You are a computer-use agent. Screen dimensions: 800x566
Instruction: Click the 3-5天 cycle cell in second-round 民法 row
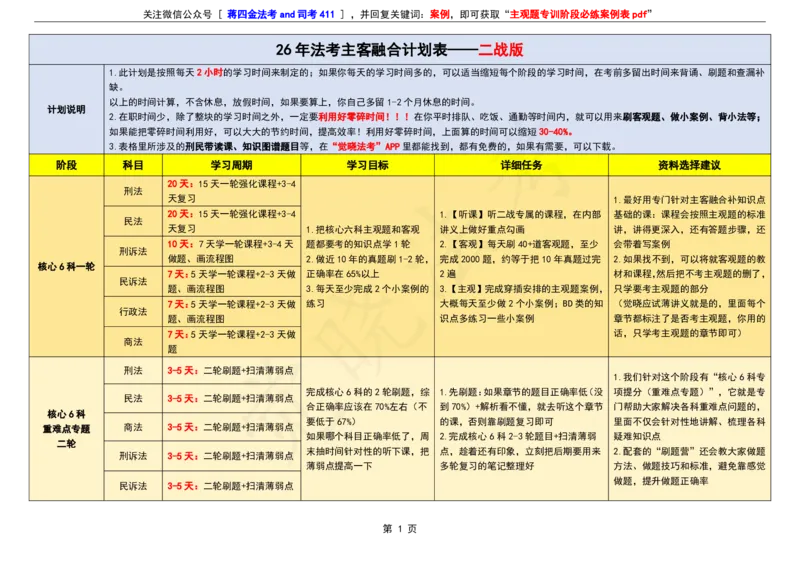click(x=232, y=399)
